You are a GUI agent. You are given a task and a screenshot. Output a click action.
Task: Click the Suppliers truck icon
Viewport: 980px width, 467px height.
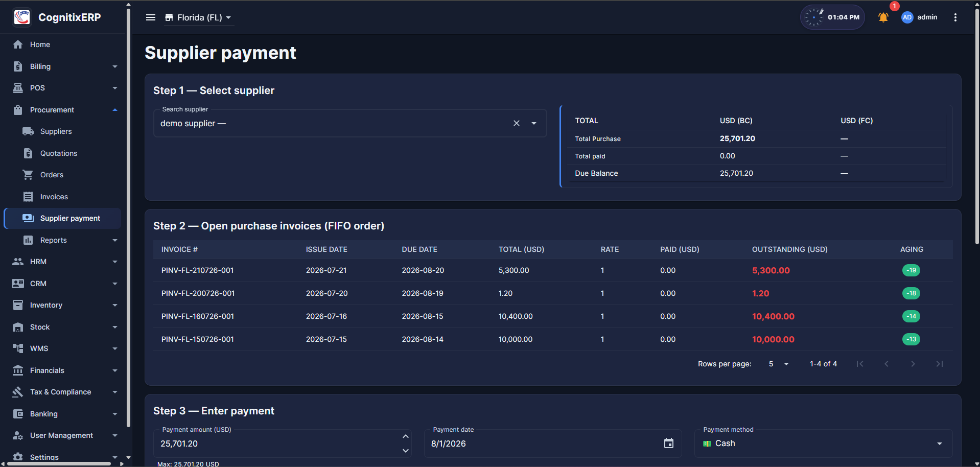(x=28, y=131)
